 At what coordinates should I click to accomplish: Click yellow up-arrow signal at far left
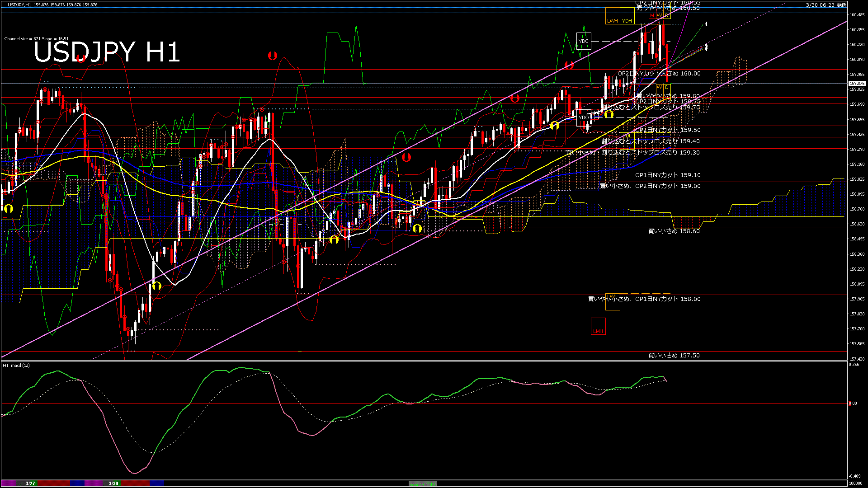(8, 208)
